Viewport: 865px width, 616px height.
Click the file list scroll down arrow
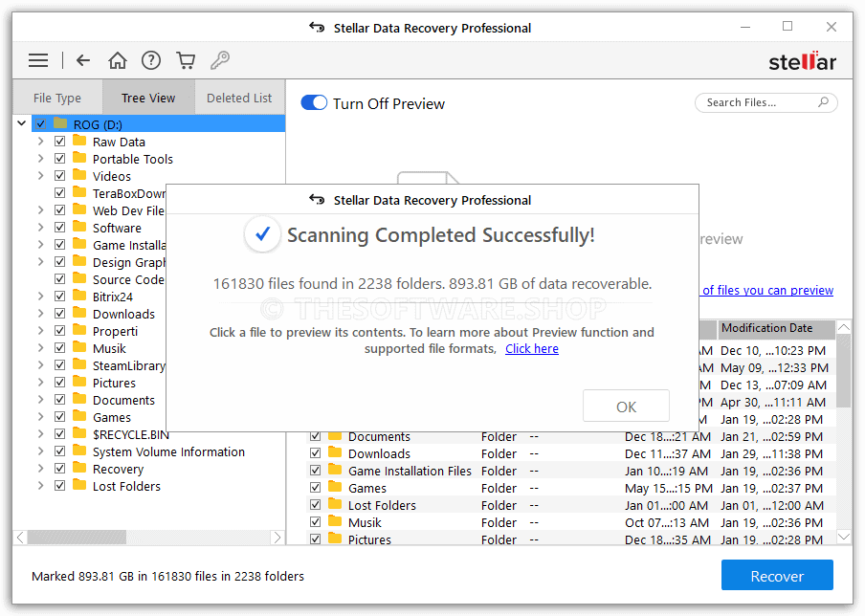844,536
